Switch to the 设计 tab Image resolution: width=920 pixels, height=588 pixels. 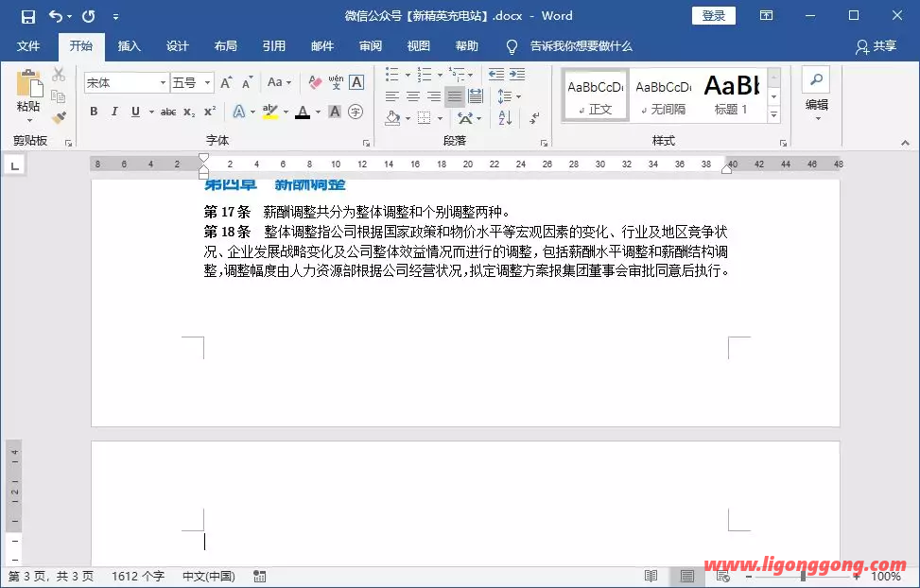tap(177, 45)
